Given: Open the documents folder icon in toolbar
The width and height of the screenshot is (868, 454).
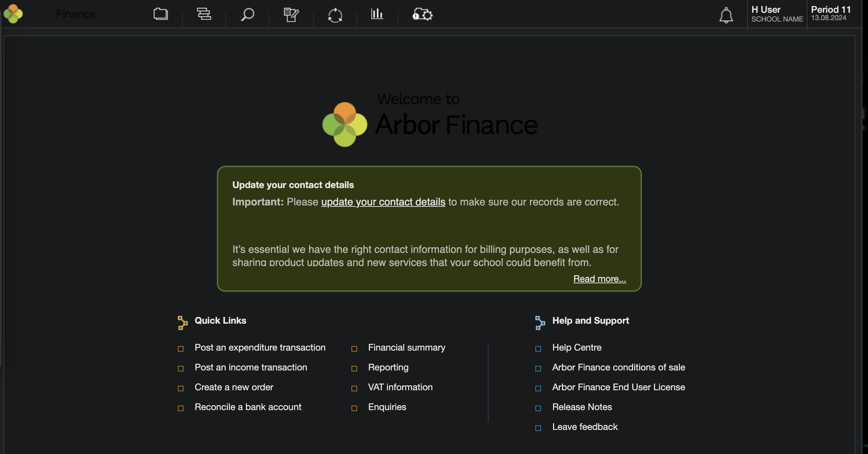Looking at the screenshot, I should pyautogui.click(x=161, y=14).
